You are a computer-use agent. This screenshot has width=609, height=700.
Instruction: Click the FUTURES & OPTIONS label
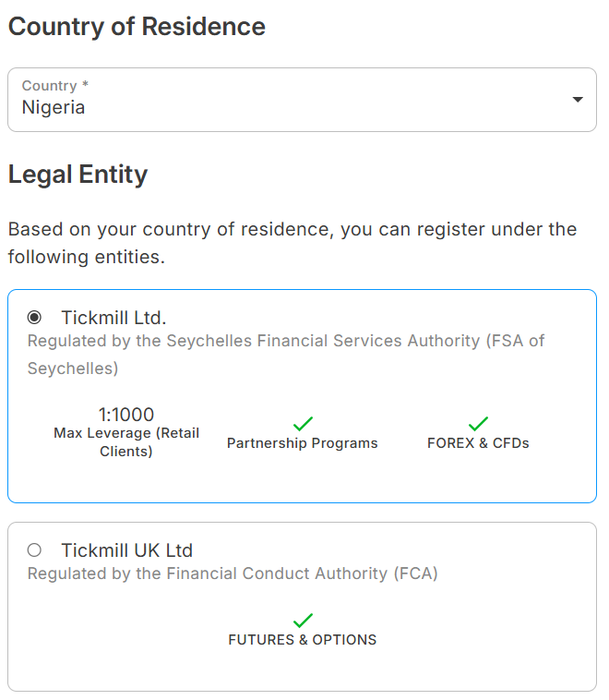(303, 640)
